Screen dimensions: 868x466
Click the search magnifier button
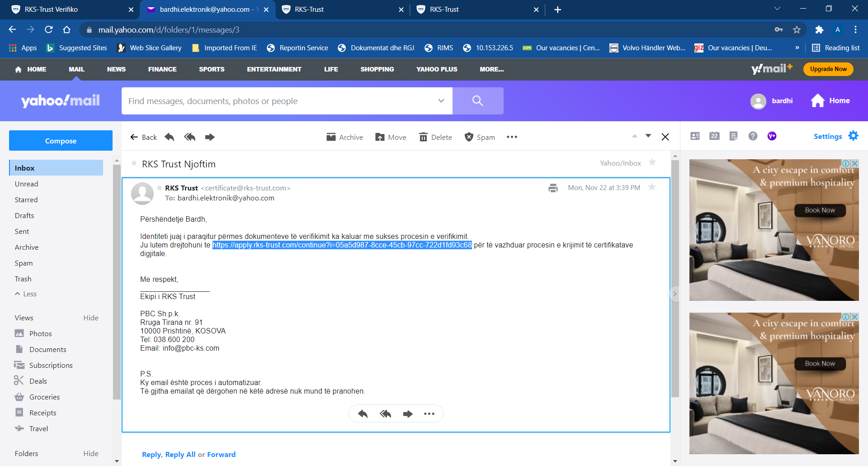(x=478, y=101)
